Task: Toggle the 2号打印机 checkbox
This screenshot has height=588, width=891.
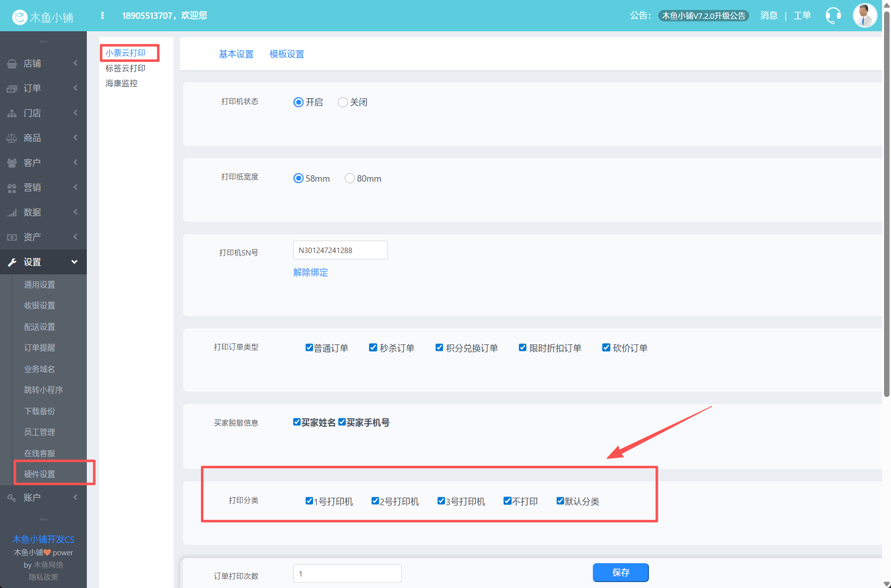Action: [376, 501]
